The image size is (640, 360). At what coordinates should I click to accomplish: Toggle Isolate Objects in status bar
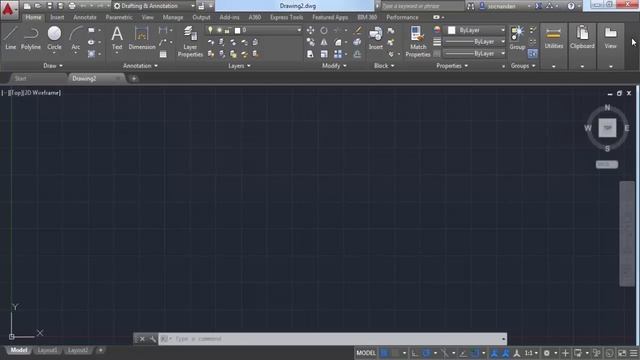[596, 353]
